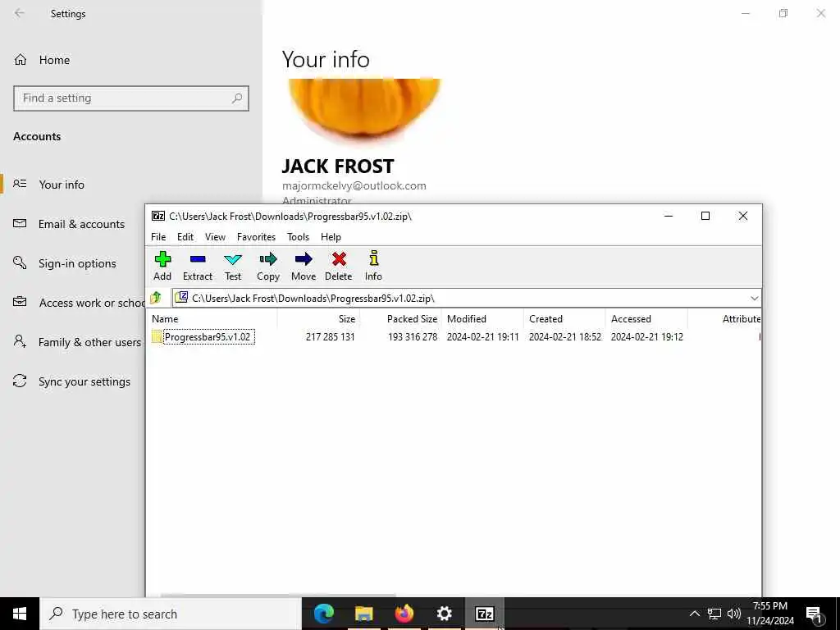Screen dimensions: 840x630
Task: Click the Find a setting search box
Action: point(131,98)
